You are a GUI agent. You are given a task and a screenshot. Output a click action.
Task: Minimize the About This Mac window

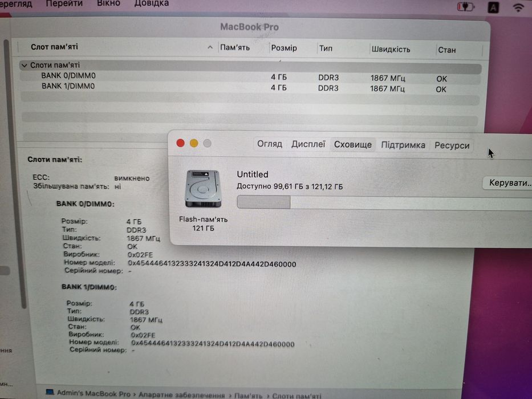point(194,144)
